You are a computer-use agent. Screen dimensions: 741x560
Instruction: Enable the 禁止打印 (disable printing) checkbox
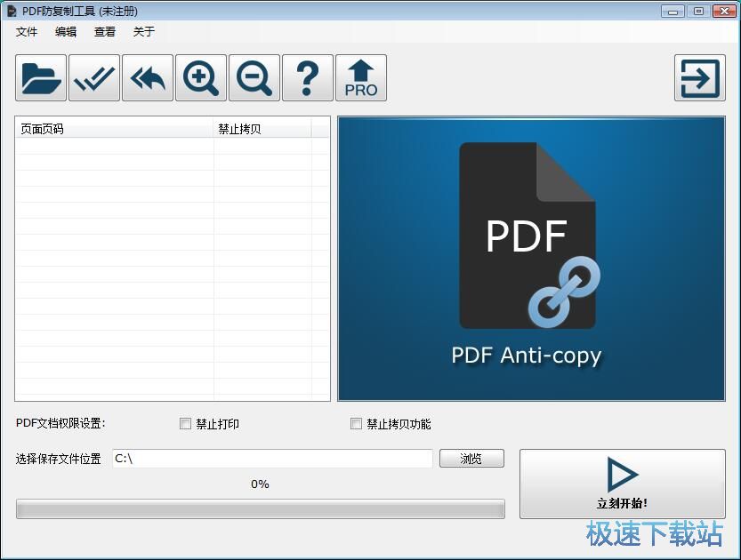click(185, 424)
